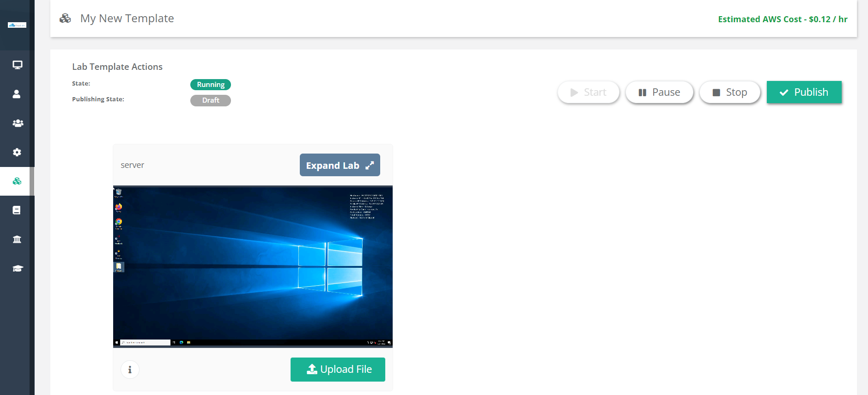This screenshot has width=868, height=395.
Task: Click the Estimated AWS Cost text
Action: point(783,19)
